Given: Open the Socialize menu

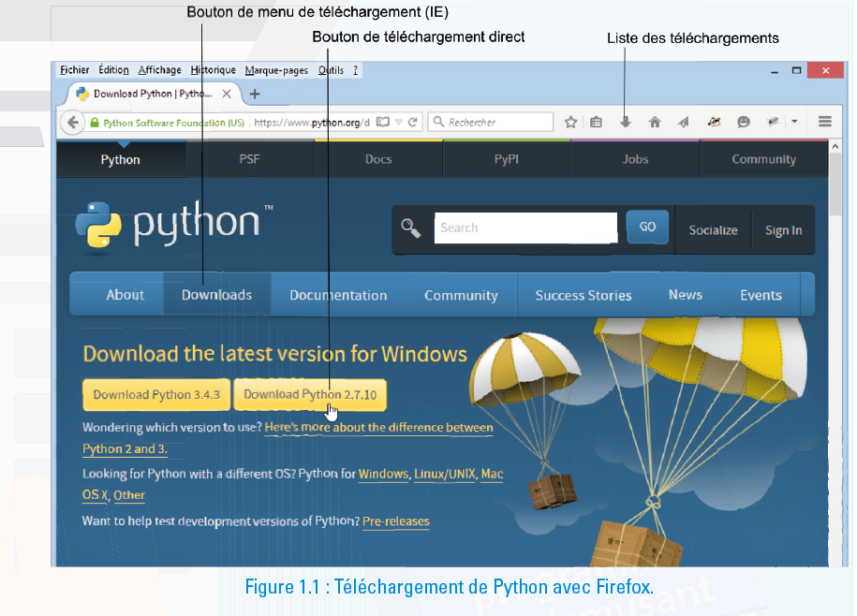Looking at the screenshot, I should [x=714, y=230].
